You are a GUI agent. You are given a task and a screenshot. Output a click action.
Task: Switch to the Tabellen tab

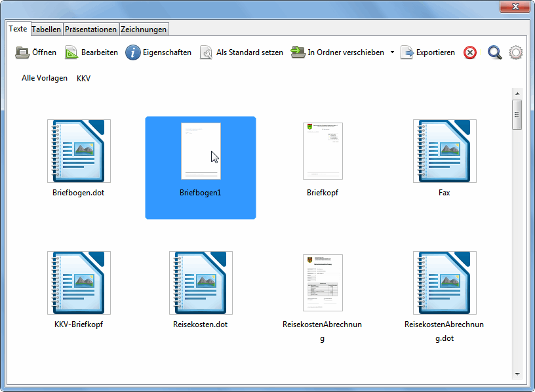(x=47, y=29)
